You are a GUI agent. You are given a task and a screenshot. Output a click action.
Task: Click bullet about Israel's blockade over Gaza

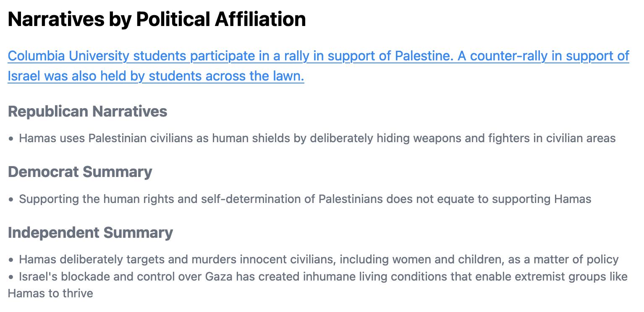click(x=318, y=285)
